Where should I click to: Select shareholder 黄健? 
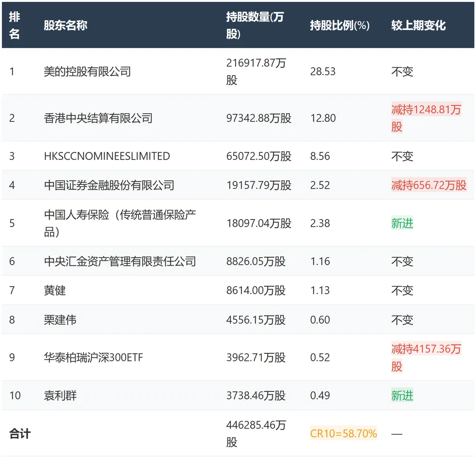(55, 290)
